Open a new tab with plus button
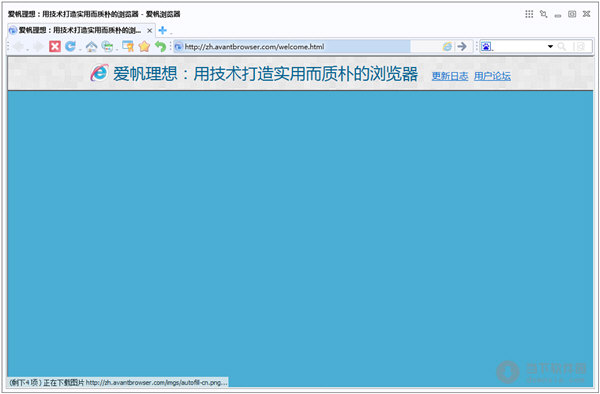600x394 pixels. coord(163,30)
